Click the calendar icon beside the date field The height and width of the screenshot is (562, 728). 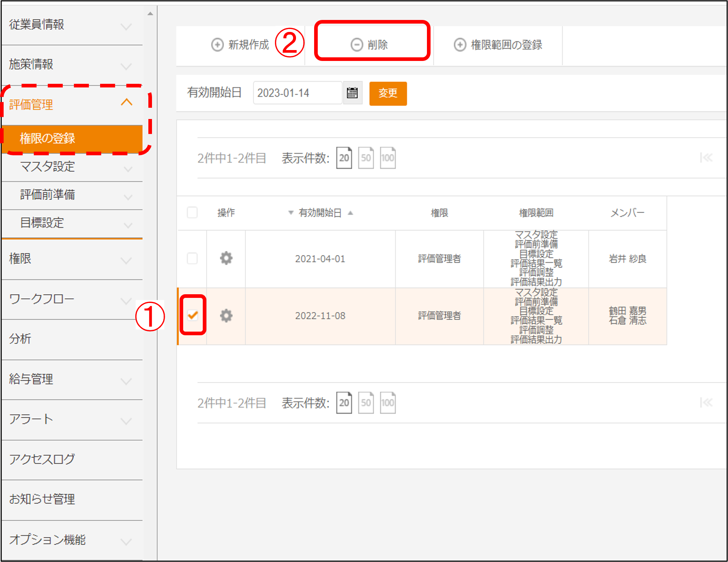pos(352,93)
